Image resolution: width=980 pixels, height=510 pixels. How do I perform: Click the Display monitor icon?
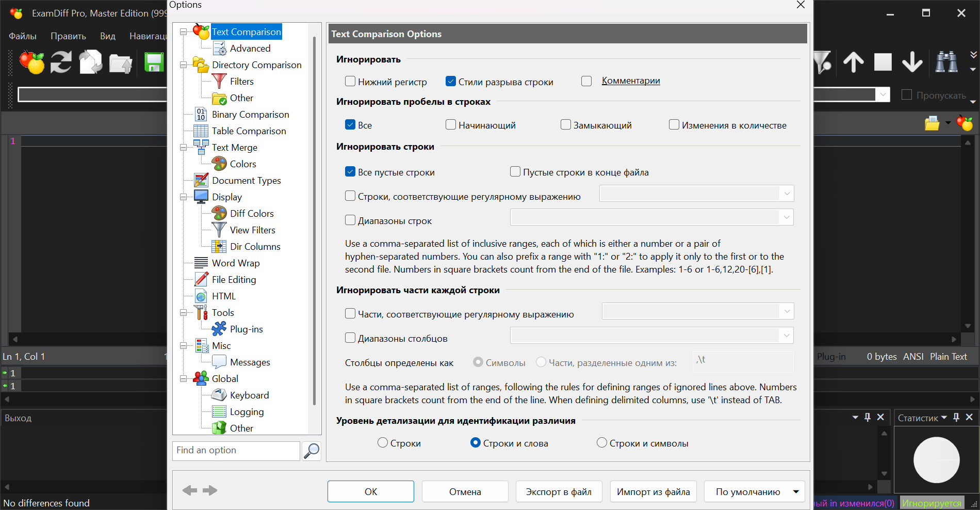point(201,197)
